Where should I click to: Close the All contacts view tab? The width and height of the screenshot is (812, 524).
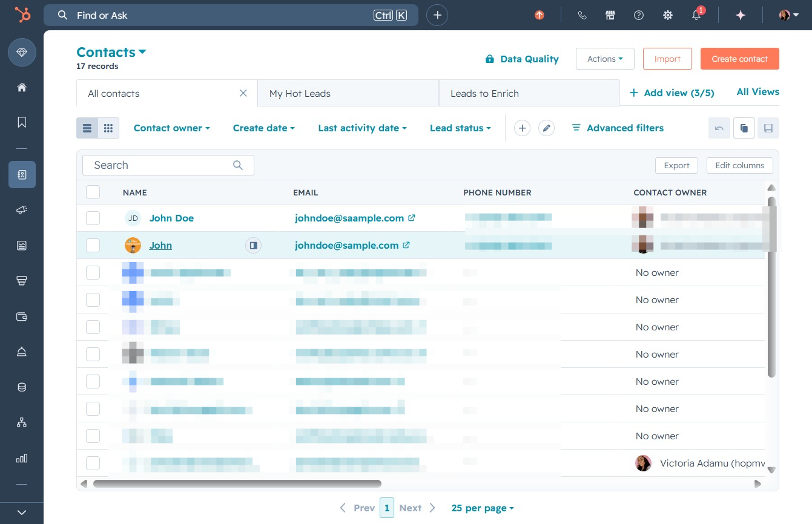point(243,93)
